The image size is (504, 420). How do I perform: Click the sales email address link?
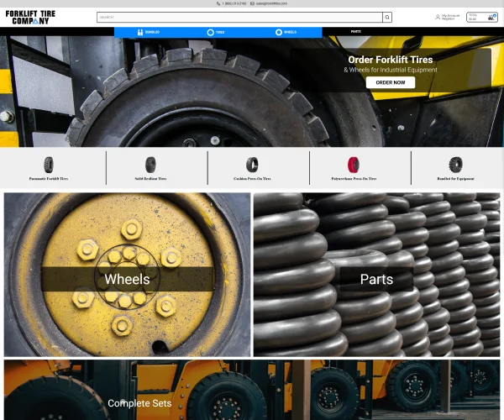[x=272, y=3]
